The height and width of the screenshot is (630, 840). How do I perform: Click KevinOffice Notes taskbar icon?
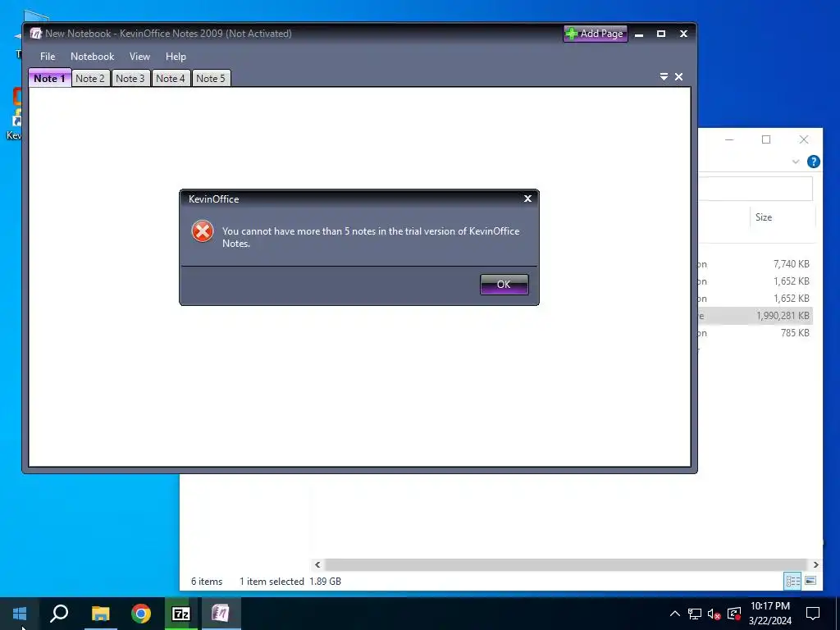click(x=221, y=614)
